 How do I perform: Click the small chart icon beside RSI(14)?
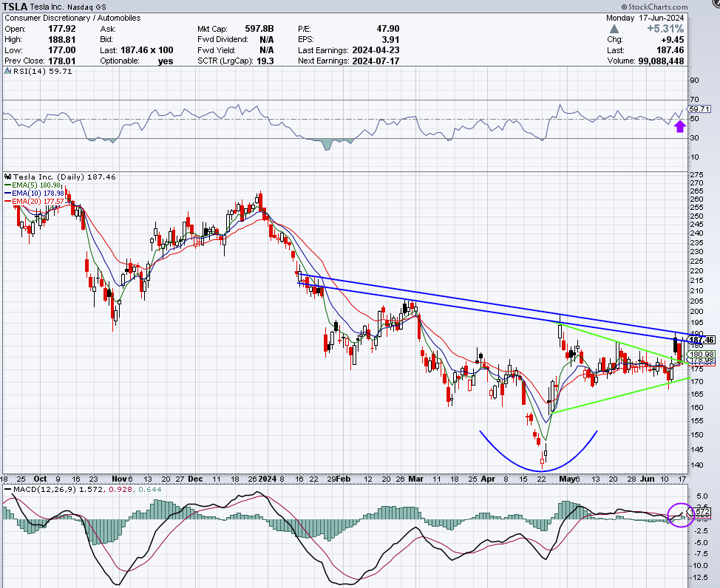tap(8, 71)
